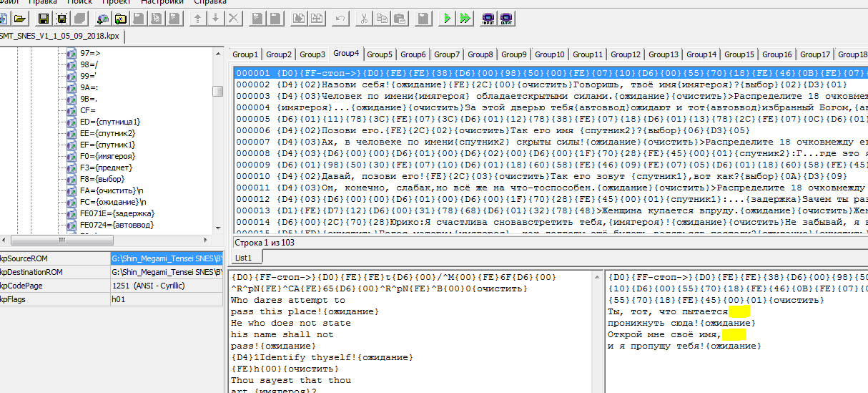Run all with the double green arrow icon

click(x=465, y=18)
